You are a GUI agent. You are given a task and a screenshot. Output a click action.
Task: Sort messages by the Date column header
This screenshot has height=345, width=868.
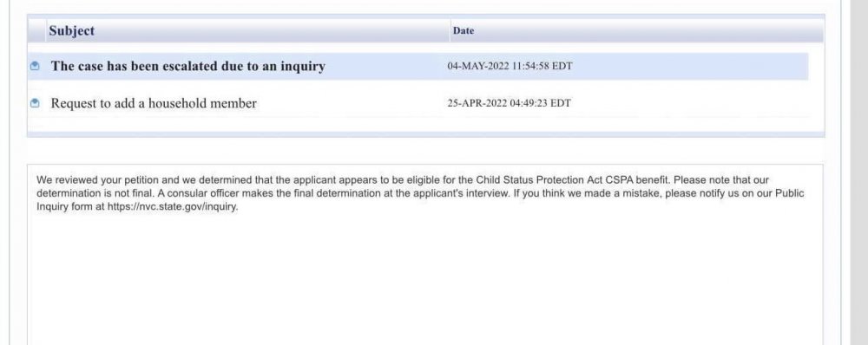pos(464,31)
